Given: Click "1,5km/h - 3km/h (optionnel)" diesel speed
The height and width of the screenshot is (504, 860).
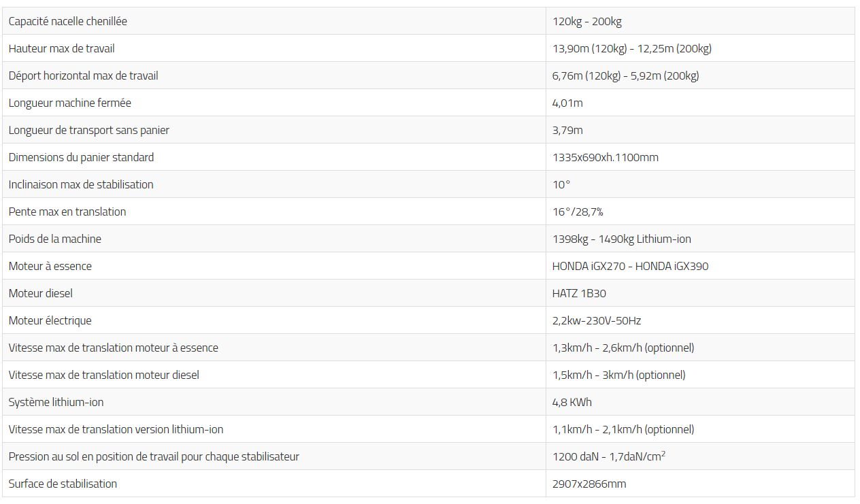Looking at the screenshot, I should [619, 375].
